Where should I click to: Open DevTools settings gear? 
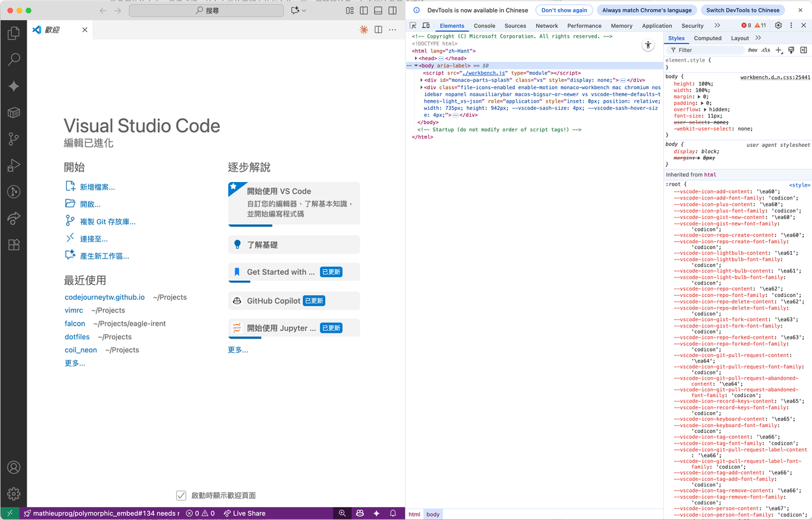coord(778,25)
